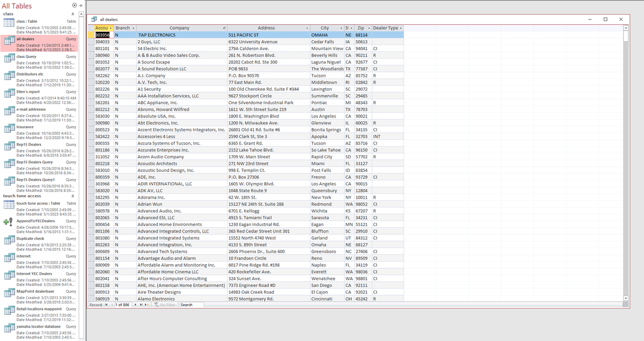Select the Rep15 Dealers Query1 icon
The image size is (644, 341).
9,182
